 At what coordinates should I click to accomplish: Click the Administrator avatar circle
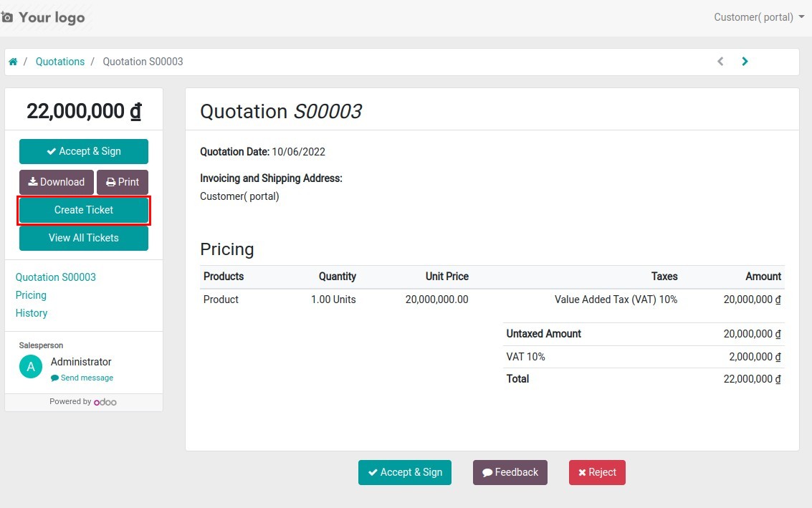tap(30, 366)
